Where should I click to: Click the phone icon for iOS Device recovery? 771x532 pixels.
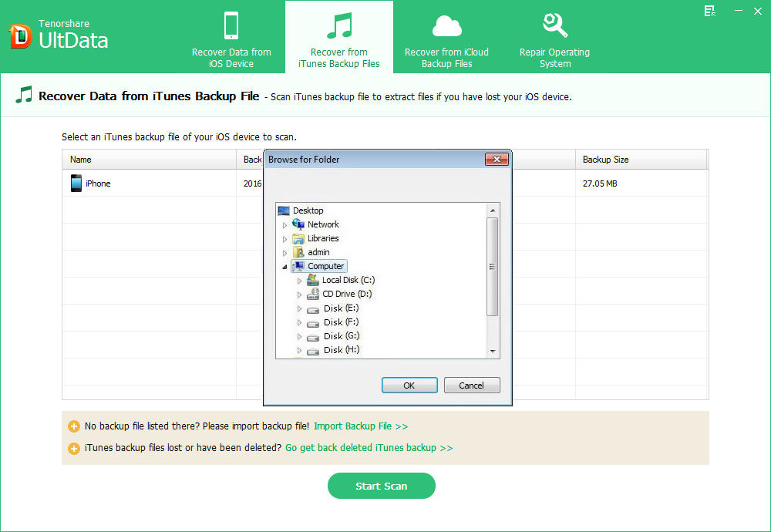[231, 25]
